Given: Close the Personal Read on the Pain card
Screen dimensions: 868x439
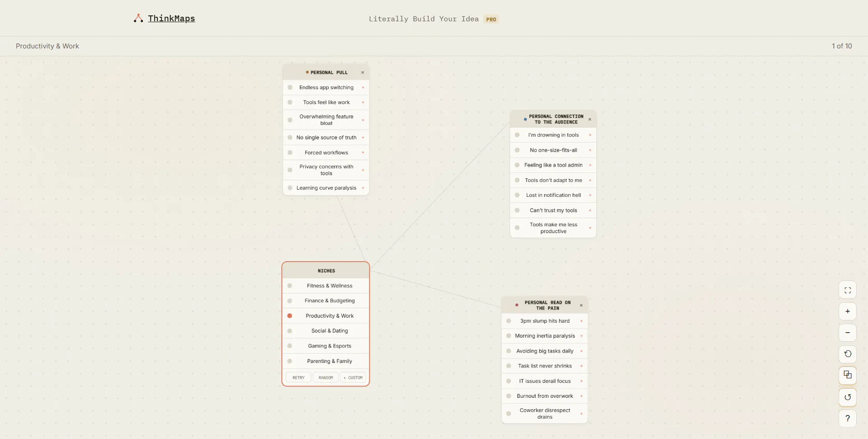Looking at the screenshot, I should click(x=581, y=305).
